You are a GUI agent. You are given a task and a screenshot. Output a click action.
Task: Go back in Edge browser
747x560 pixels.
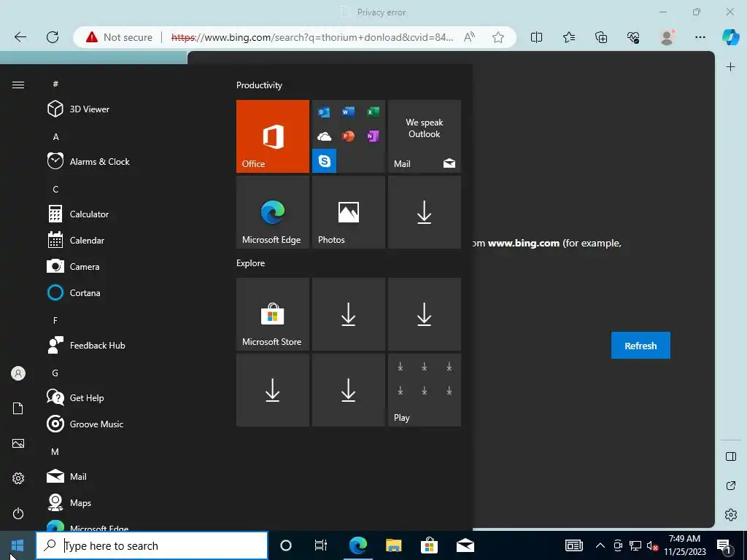(20, 37)
